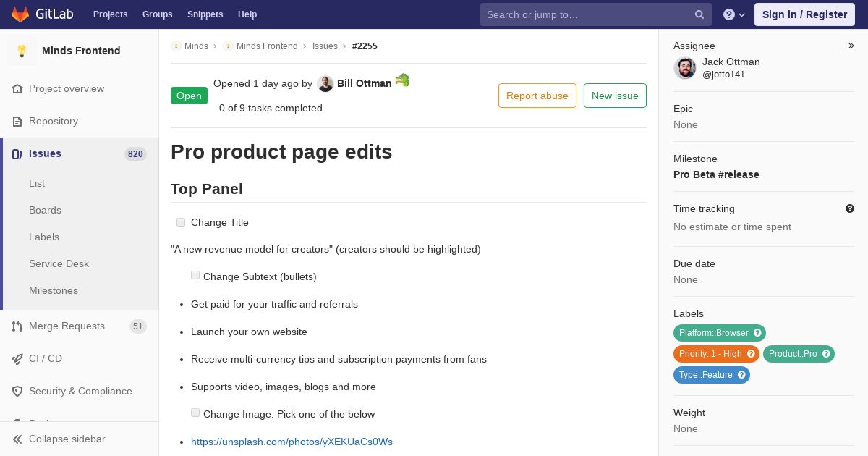Check the Change Subtext (bullets) task

tap(195, 275)
